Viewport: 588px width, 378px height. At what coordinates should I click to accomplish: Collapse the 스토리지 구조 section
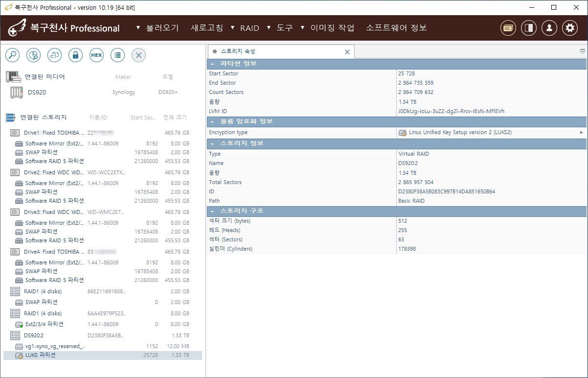(x=212, y=211)
